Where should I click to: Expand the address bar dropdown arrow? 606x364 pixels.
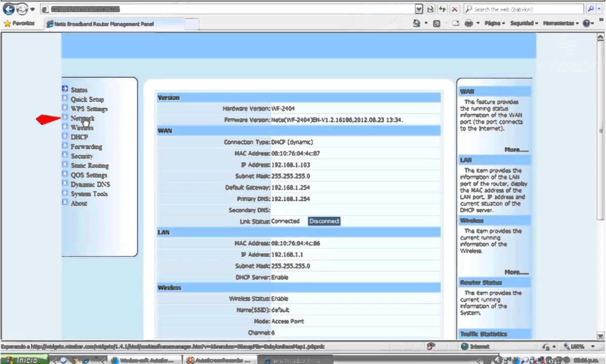(x=419, y=9)
